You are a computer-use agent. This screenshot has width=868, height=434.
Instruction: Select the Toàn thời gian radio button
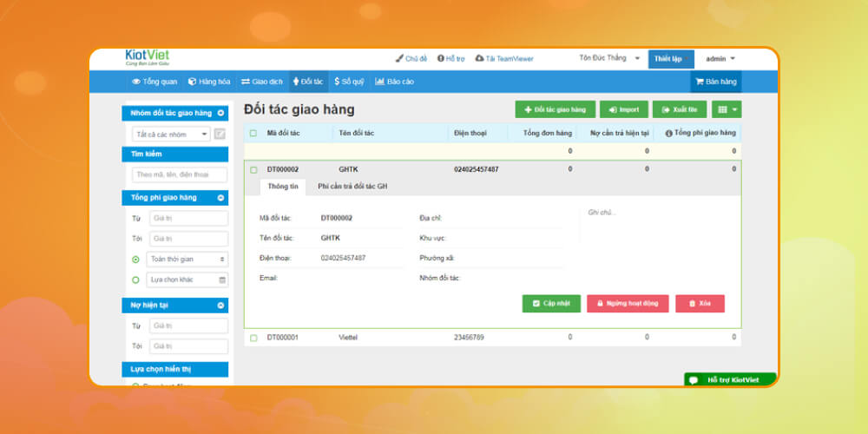tap(135, 259)
